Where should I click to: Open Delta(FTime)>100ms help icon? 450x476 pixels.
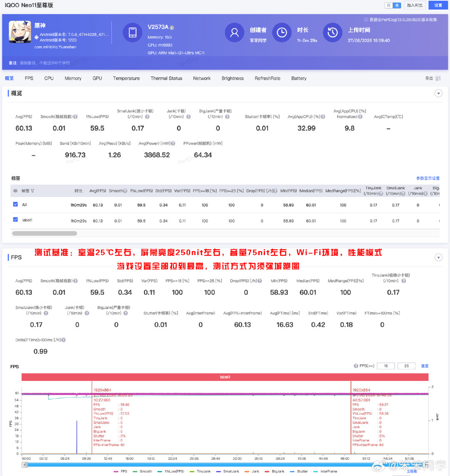pos(63,340)
